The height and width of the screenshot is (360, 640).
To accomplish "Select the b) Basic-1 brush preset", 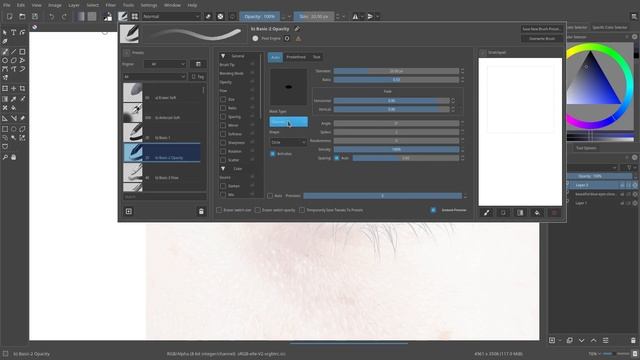I will (162, 133).
